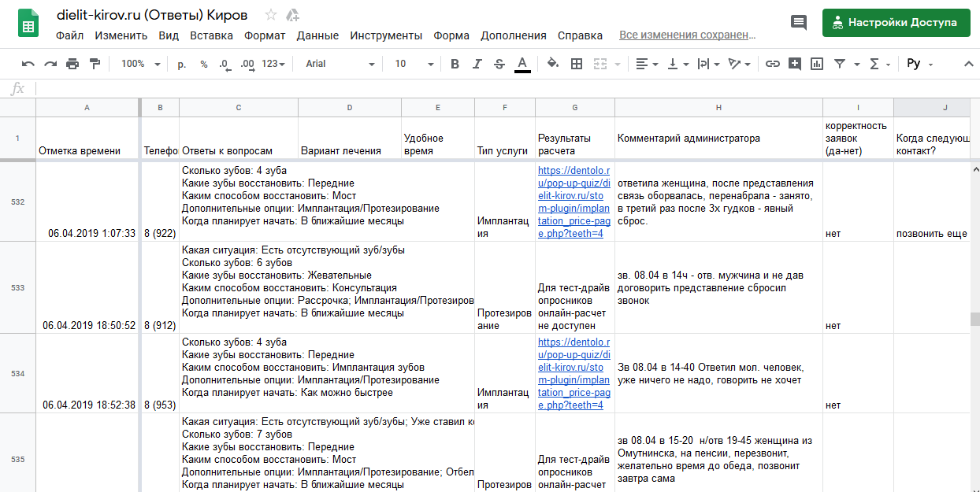Click the Все изменения сохранены link
The width and height of the screenshot is (980, 492).
[x=688, y=35]
